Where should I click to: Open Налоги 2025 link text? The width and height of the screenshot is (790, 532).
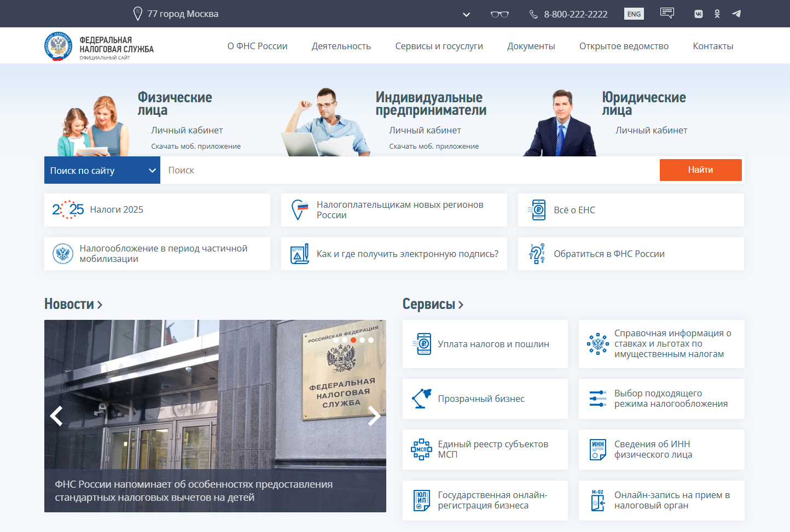117,209
